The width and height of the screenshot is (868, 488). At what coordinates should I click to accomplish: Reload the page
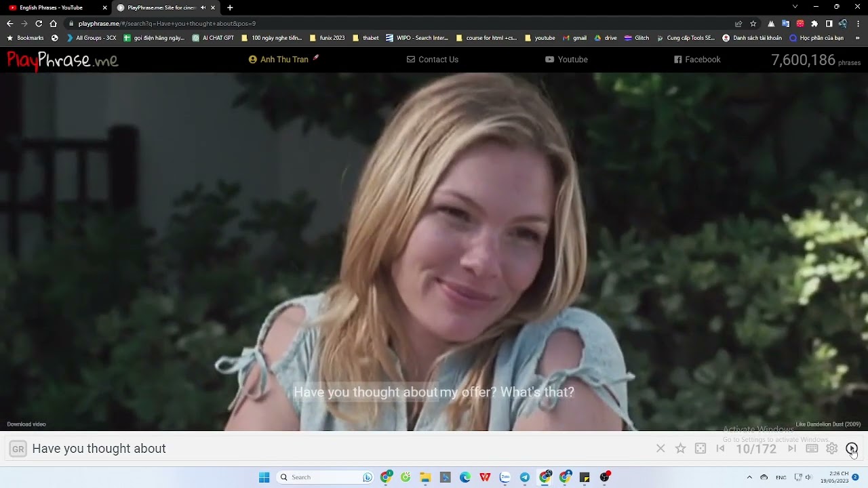point(39,23)
